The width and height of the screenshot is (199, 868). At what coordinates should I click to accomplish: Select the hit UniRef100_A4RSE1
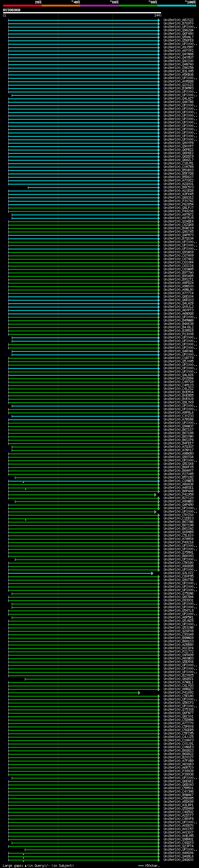(179, 488)
